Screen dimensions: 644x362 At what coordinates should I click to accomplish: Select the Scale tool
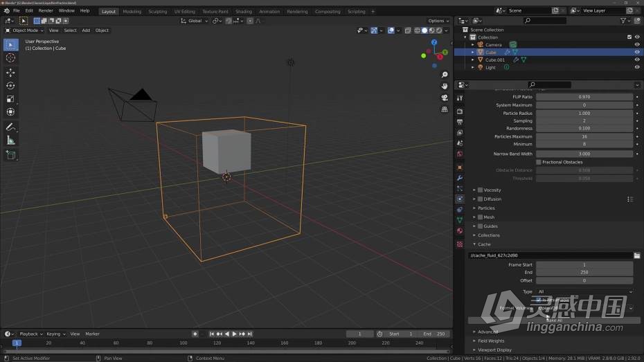10,99
